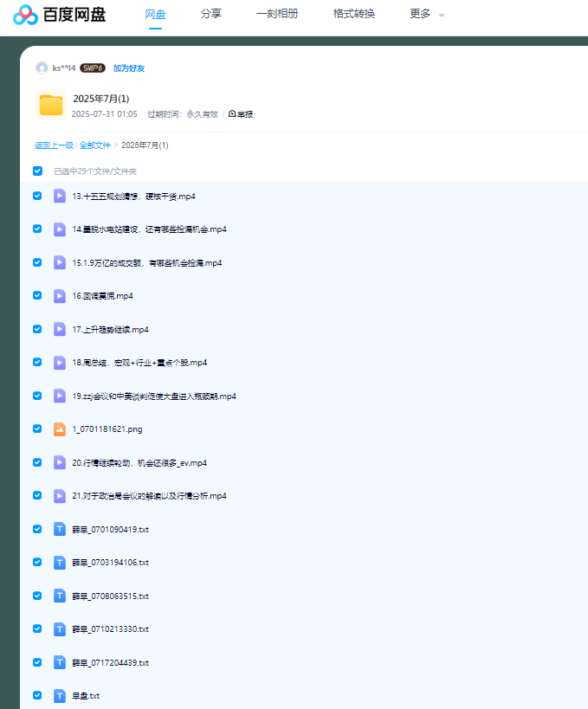This screenshot has width=588, height=709.
Task: Uncheck checkbox for 15.1.9万亿的成交额 video
Action: pos(37,262)
